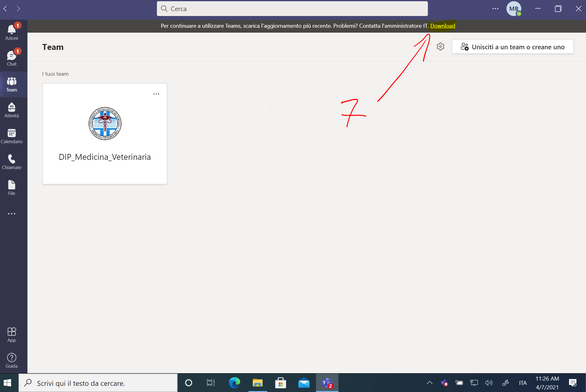Open Guida help icon
Viewport: 586px width, 392px height.
coord(12,360)
